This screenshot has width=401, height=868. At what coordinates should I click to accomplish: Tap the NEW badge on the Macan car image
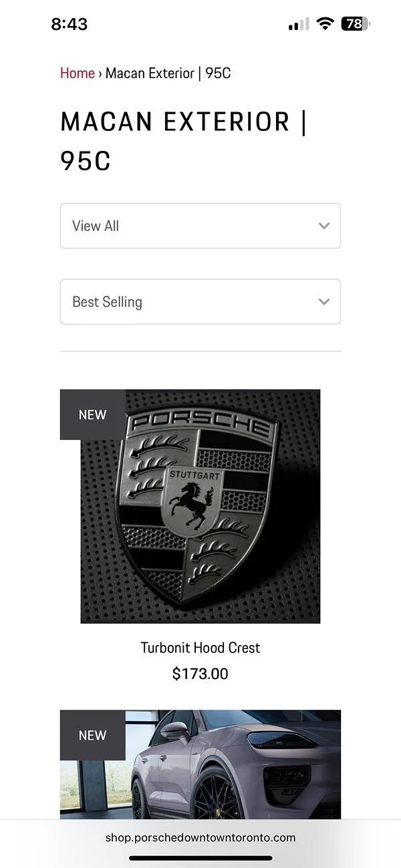(x=92, y=735)
